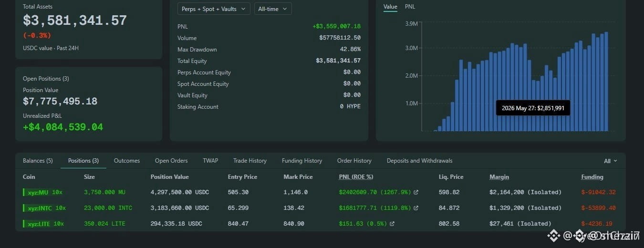644x248 pixels.
Task: Open share icon beside INTC PNL value
Action: tap(416, 208)
